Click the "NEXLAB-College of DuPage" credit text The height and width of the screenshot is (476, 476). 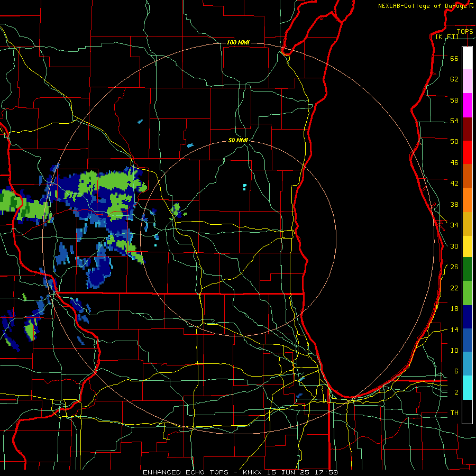tap(422, 6)
